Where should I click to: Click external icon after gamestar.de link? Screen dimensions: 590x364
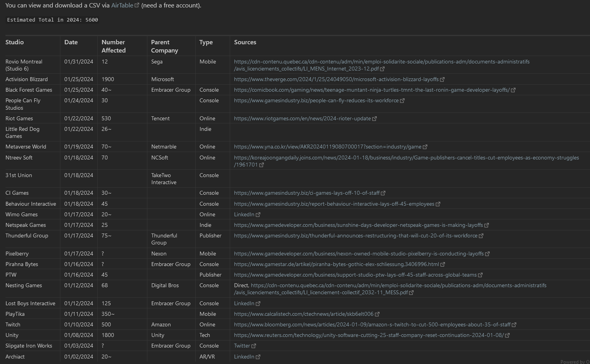443,264
